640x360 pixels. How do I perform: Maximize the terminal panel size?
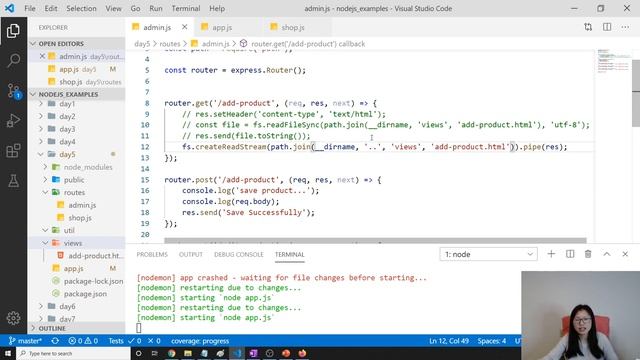click(x=607, y=254)
